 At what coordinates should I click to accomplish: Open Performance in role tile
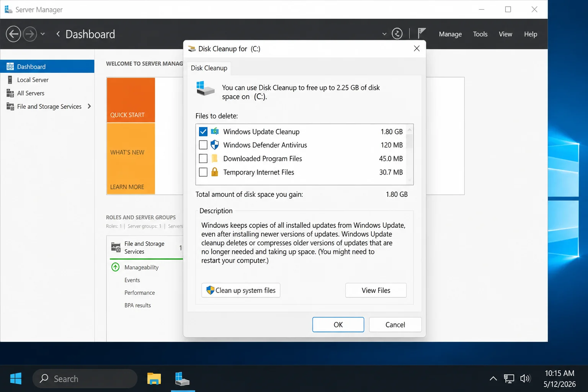click(x=140, y=293)
